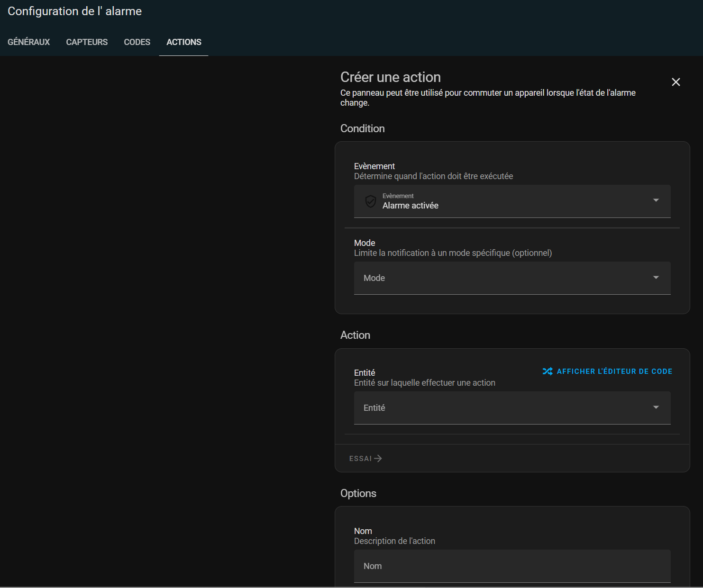Viewport: 703px width, 588px height.
Task: Focus the Nom text input field
Action: [512, 566]
